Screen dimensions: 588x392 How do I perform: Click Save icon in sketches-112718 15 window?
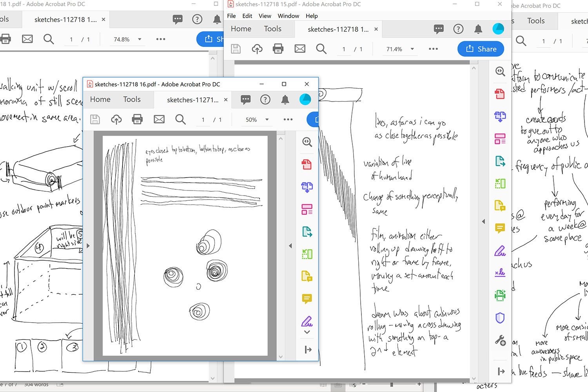click(x=236, y=49)
